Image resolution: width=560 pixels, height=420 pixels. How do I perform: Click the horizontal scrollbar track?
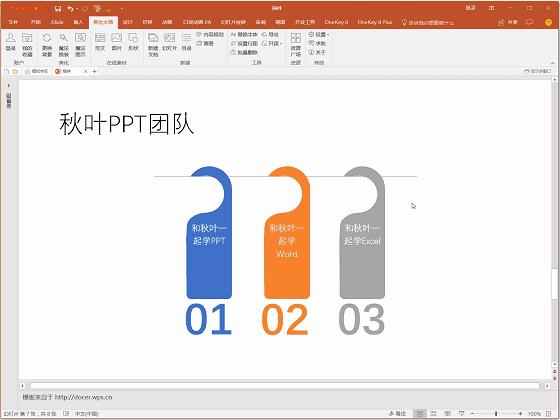[285, 386]
